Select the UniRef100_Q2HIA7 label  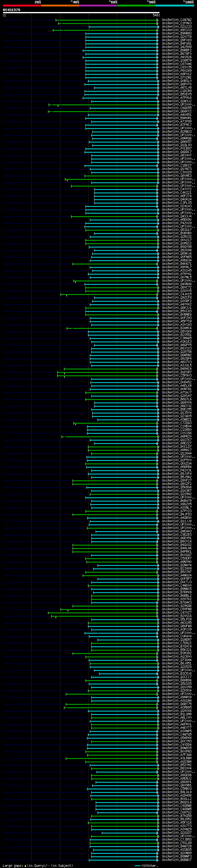(x=176, y=396)
